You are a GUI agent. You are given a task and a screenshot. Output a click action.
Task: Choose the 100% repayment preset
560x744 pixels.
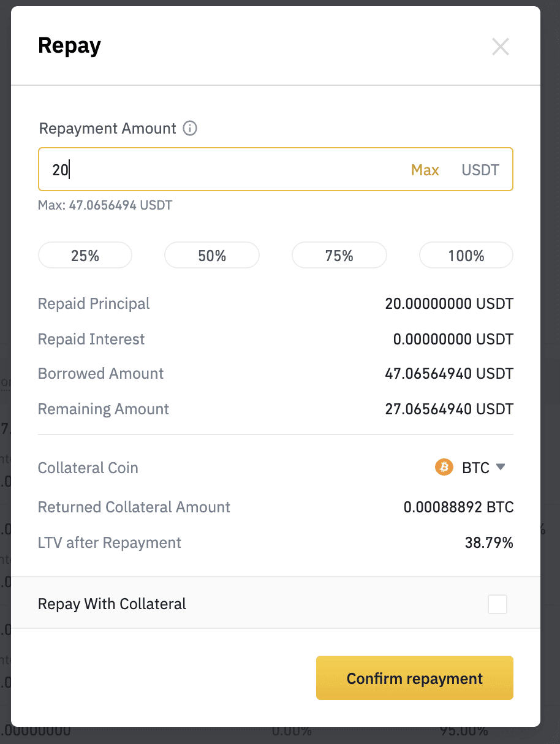click(x=466, y=255)
